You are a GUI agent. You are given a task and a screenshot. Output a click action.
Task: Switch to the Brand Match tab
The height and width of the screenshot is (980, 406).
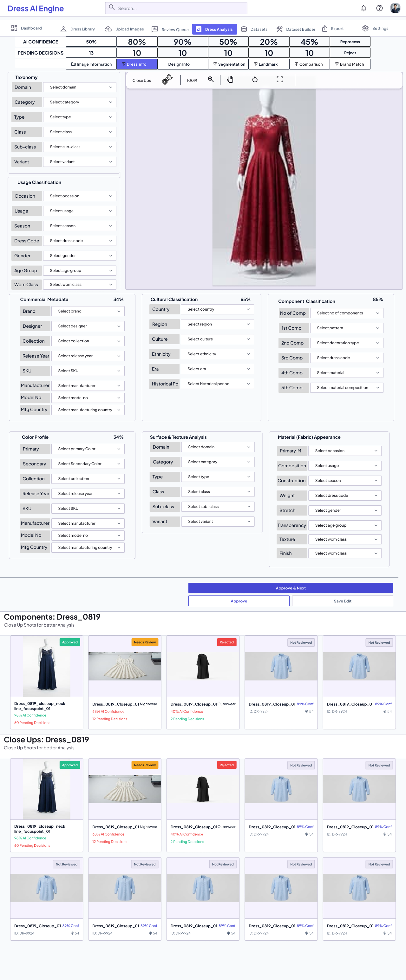coord(350,64)
